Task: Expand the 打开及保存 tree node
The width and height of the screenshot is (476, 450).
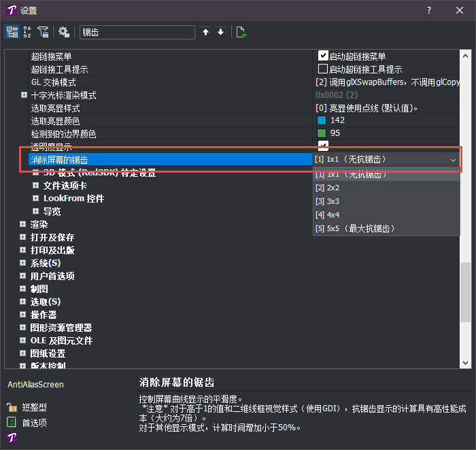Action: pos(23,237)
